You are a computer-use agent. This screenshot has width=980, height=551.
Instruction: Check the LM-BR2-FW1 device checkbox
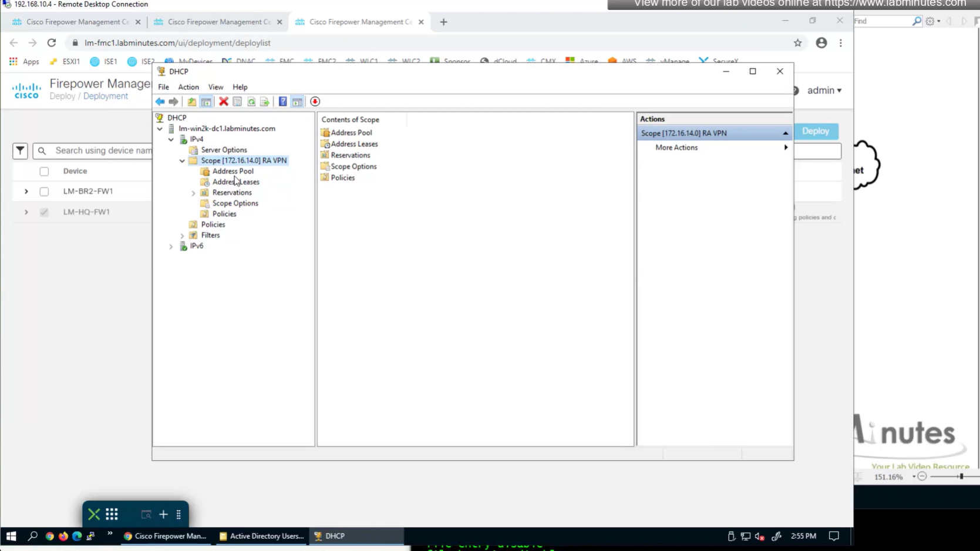coord(44,191)
